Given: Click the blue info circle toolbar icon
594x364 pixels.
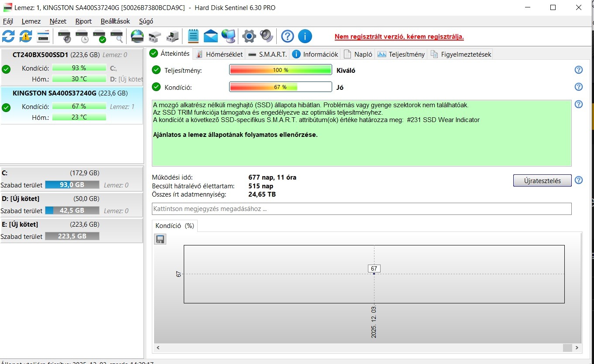Looking at the screenshot, I should coord(305,36).
